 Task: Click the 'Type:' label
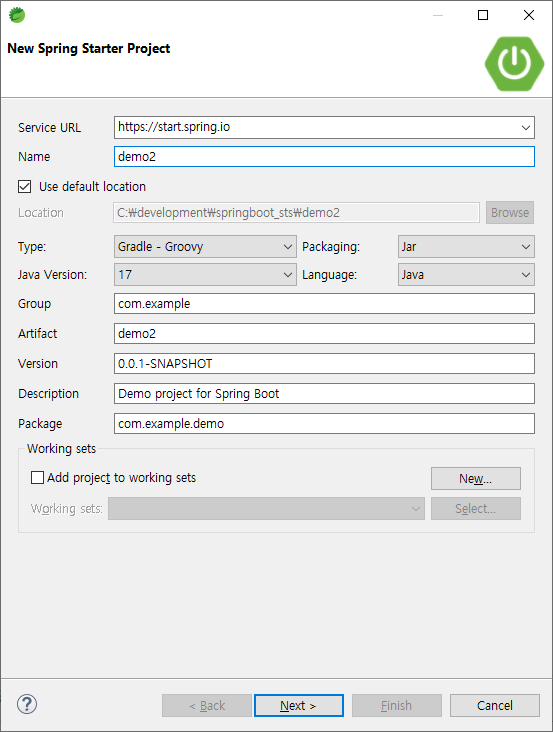pos(32,246)
